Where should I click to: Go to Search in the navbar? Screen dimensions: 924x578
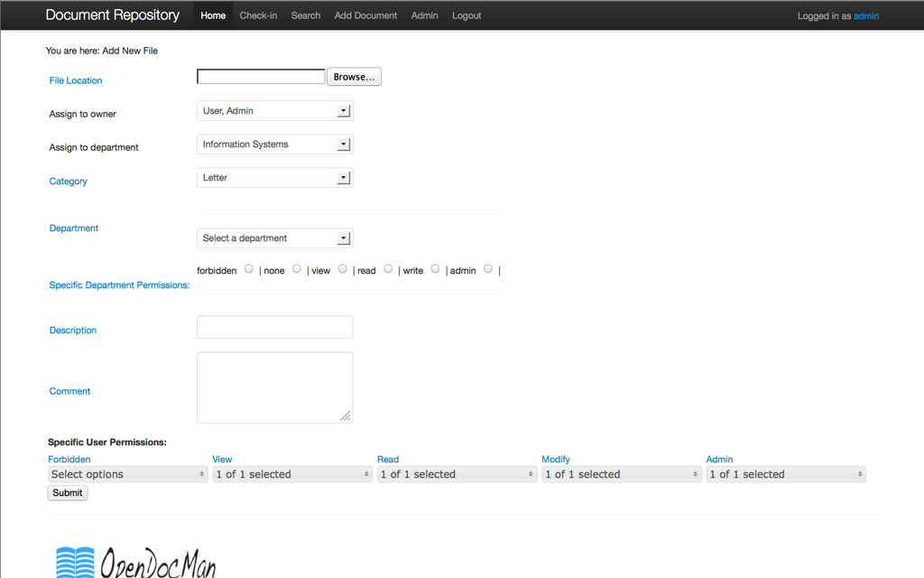(306, 15)
